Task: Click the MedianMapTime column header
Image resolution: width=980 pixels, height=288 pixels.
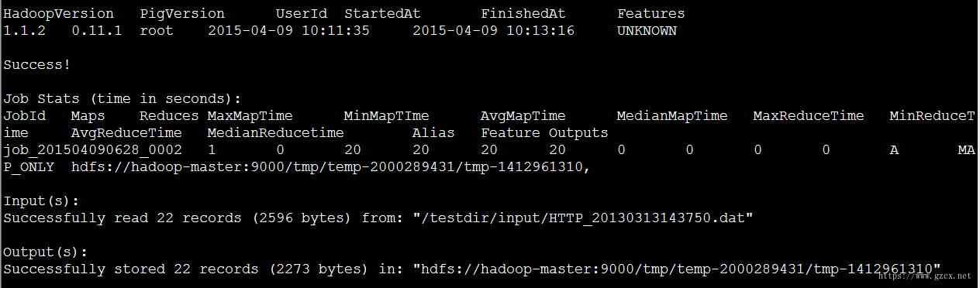Action: tap(672, 116)
